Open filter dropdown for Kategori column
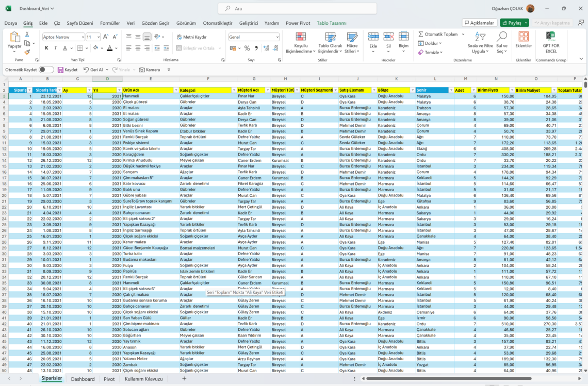The width and height of the screenshot is (588, 386). click(x=234, y=90)
